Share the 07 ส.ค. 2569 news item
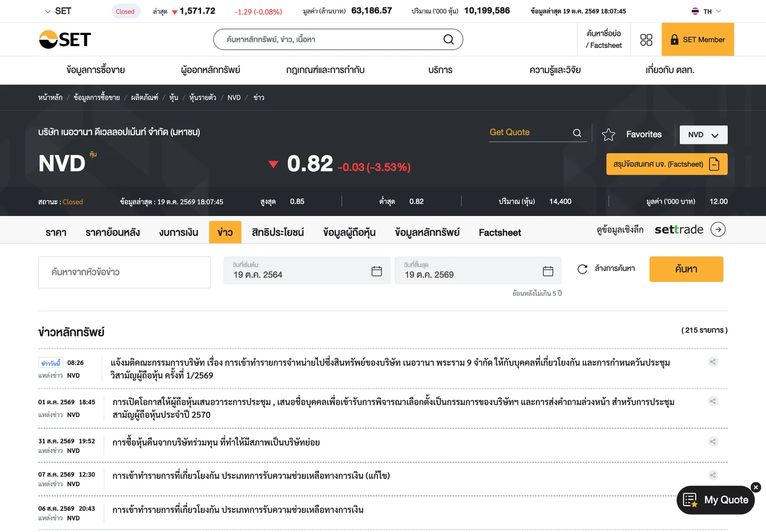Viewport: 766px width, 532px height. (x=713, y=475)
